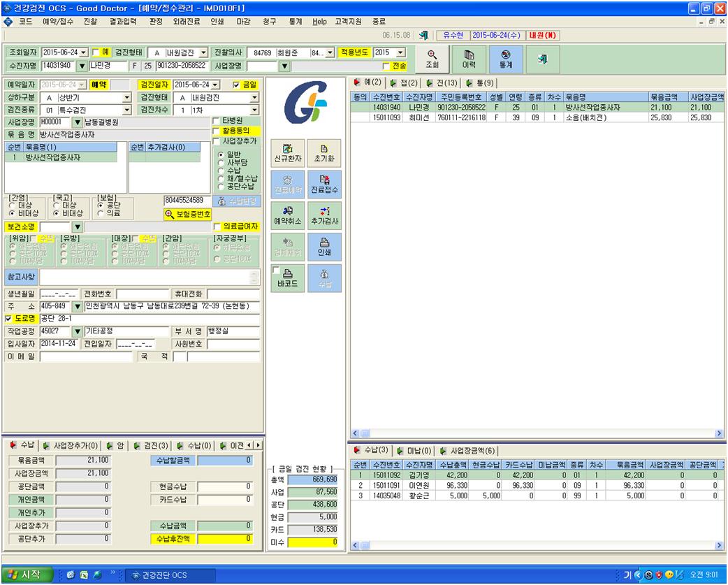
Task: Click the 인쇄 print icon button
Action: 324,247
